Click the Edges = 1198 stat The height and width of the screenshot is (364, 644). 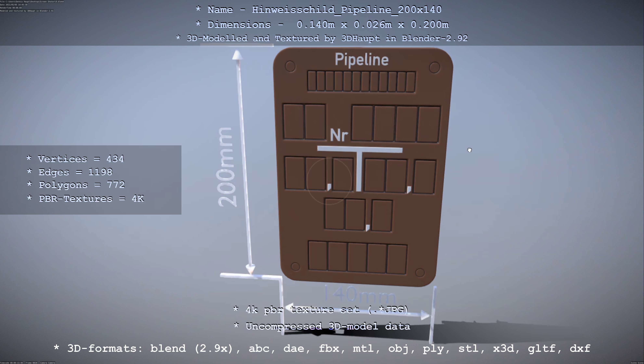70,172
